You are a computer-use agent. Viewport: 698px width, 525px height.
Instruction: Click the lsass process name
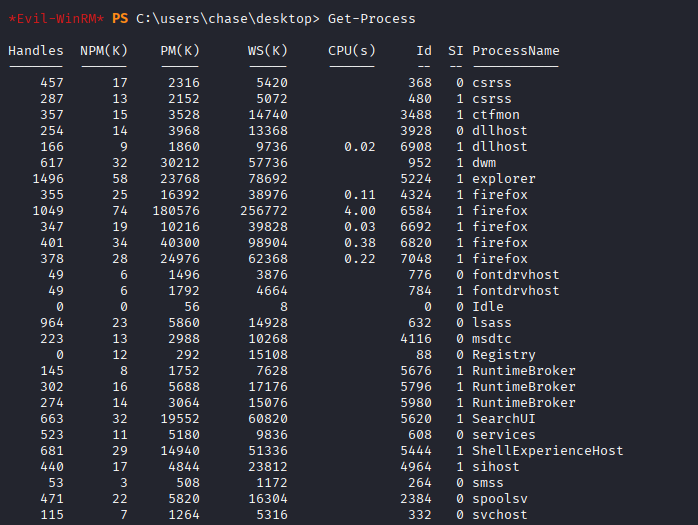click(492, 323)
